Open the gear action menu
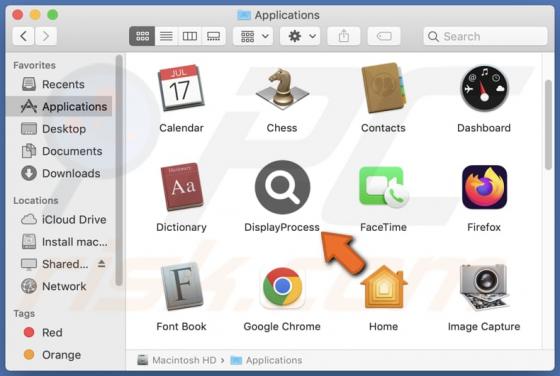Viewport: 560px width, 376px height. pyautogui.click(x=300, y=36)
